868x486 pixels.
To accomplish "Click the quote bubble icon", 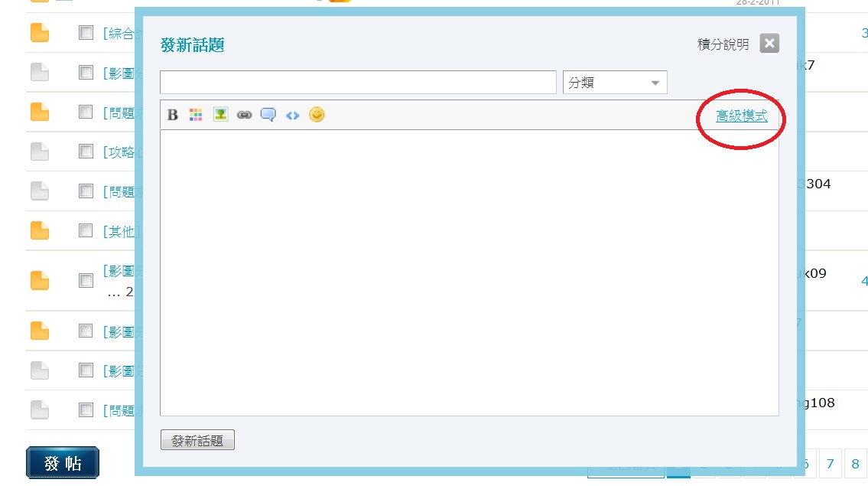I will (x=268, y=115).
